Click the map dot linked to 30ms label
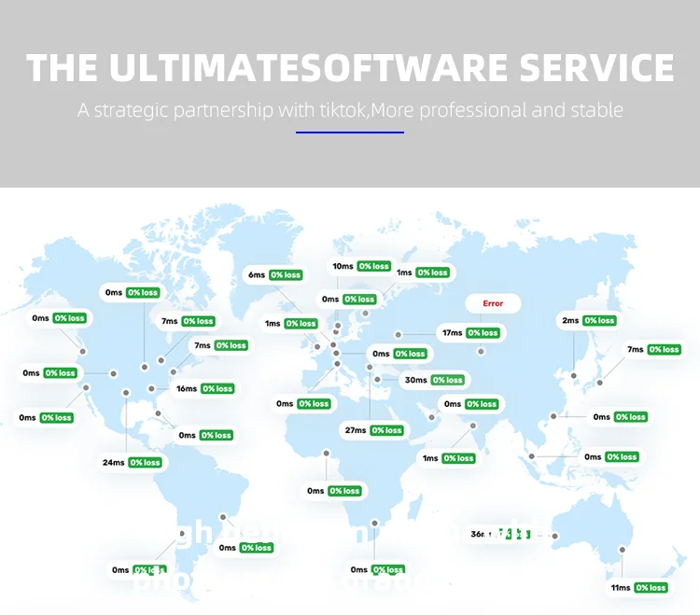The width and height of the screenshot is (700, 615). pos(377,379)
